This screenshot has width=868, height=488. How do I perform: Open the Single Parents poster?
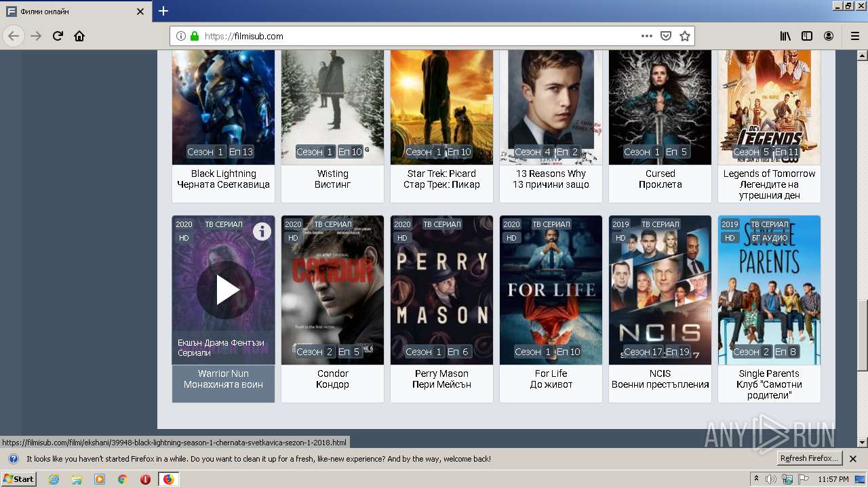[x=769, y=290]
